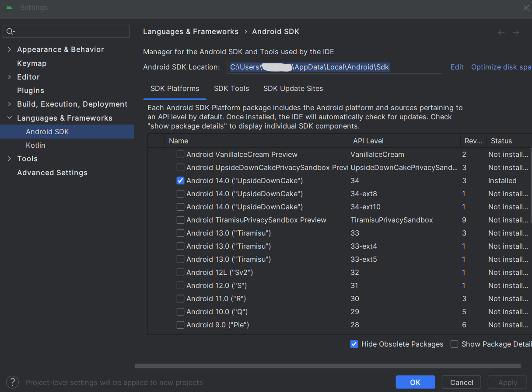Click the help question mark icon
The image size is (532, 392).
click(x=12, y=382)
